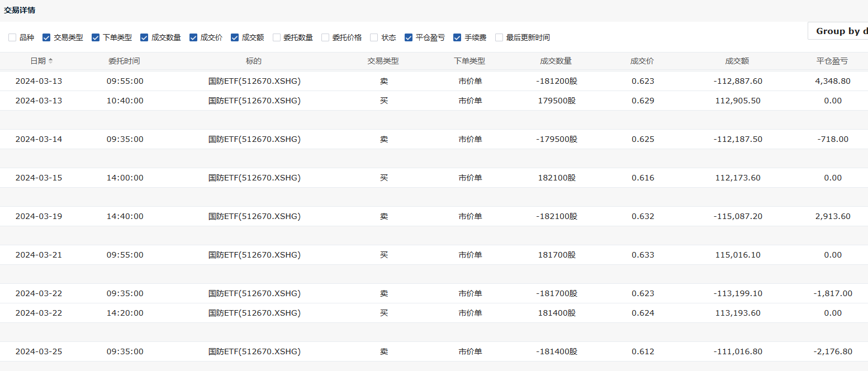868x371 pixels.
Task: Select the 2024-03-21 date cell
Action: point(39,255)
